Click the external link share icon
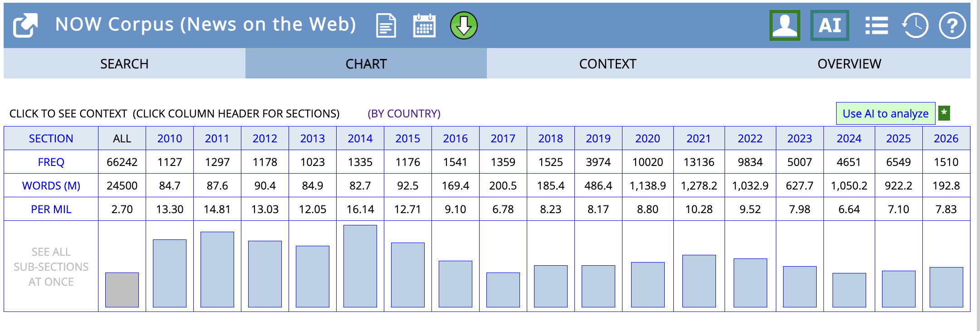This screenshot has width=980, height=331. pos(25,25)
